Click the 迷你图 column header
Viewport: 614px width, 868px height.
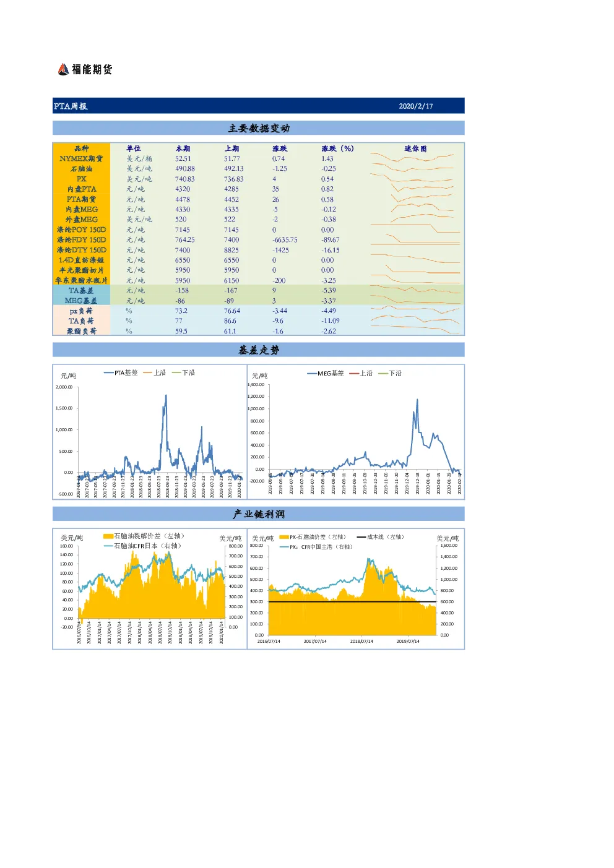click(x=415, y=148)
